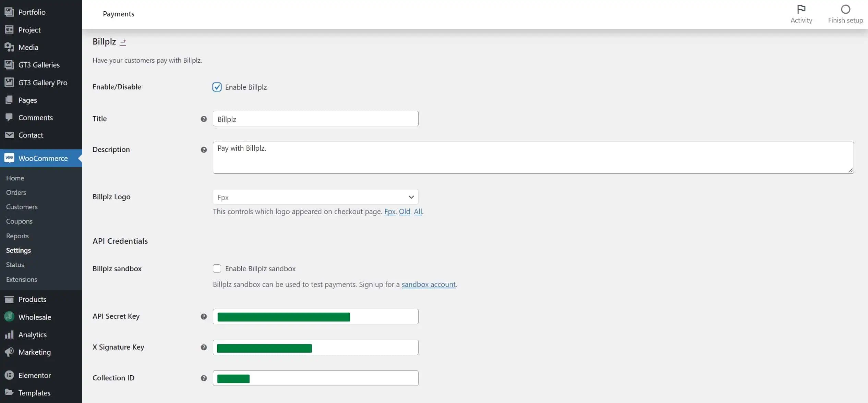Open WooCommerce Orders submenu item
868x403 pixels.
pos(16,192)
